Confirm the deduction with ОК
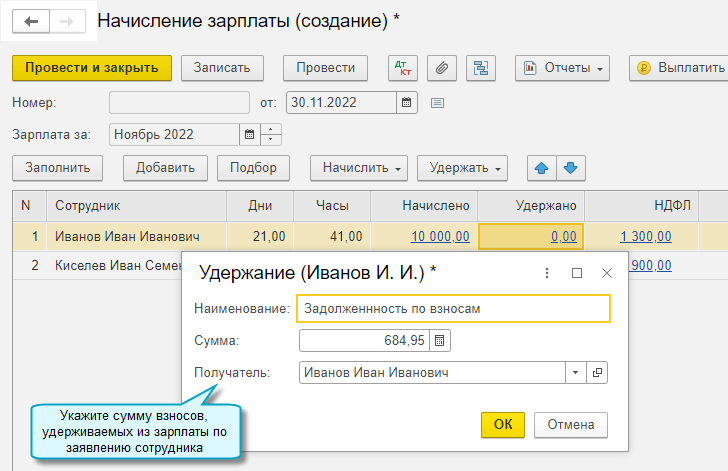Viewport: 728px width, 471px height. click(x=503, y=424)
